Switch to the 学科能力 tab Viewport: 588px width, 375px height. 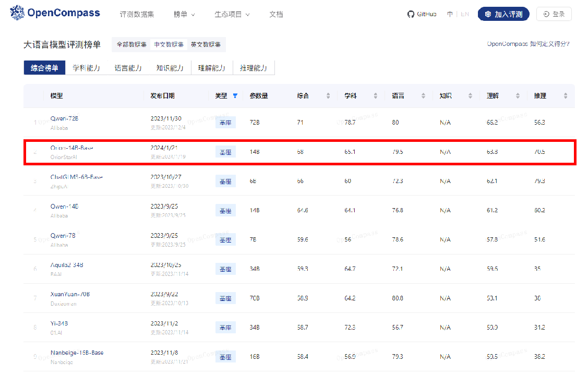pyautogui.click(x=86, y=68)
